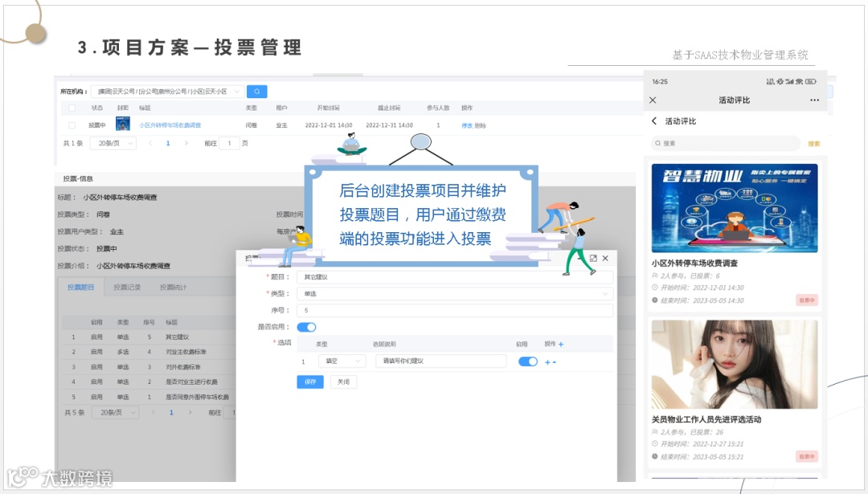This screenshot has width=868, height=494.
Task: Click the plus icon in option row 1
Action: pos(547,362)
